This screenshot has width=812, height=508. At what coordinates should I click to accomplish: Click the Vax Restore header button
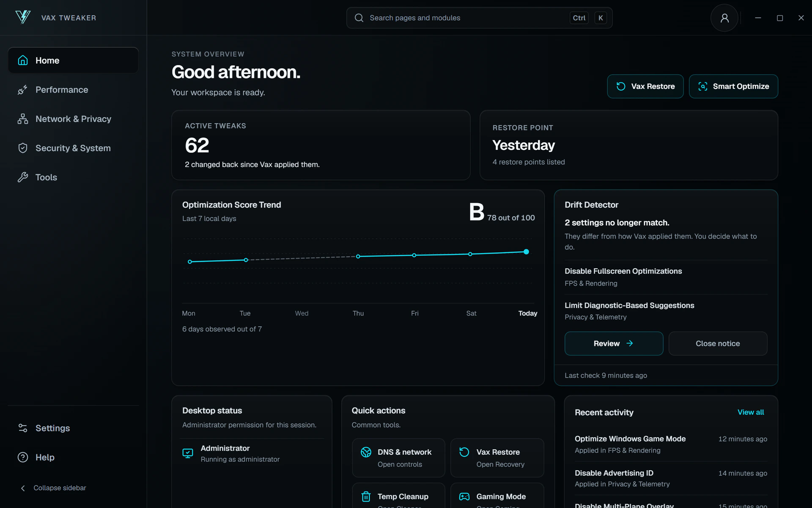(645, 86)
